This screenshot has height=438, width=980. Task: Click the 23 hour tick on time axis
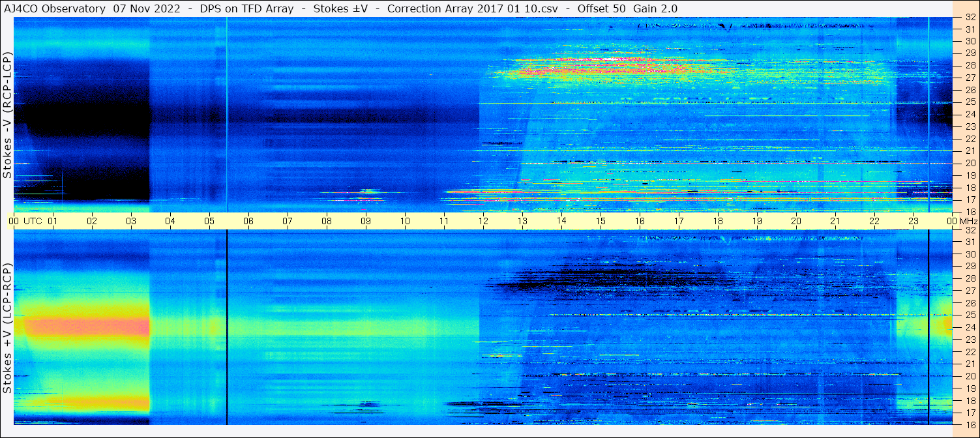pos(913,221)
